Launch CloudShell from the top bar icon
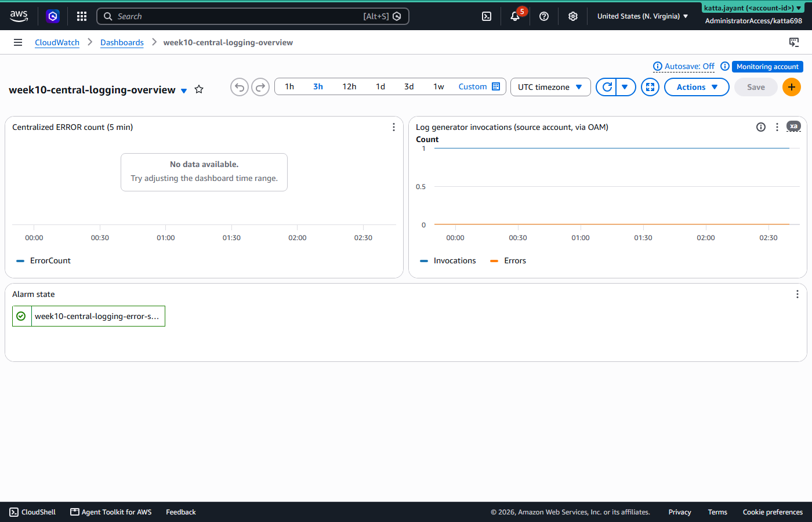Viewport: 812px width, 522px height. (x=487, y=16)
